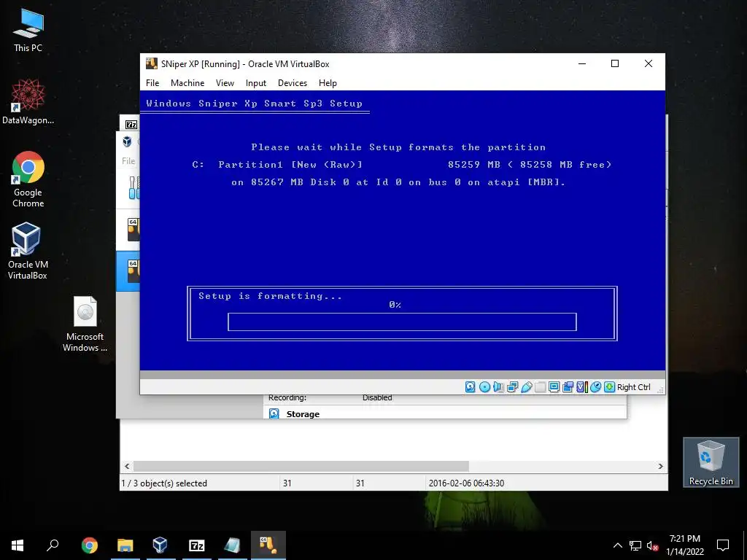Select the highlighted VM in VirtualBox Manager list
The width and height of the screenshot is (747, 560).
click(x=128, y=271)
